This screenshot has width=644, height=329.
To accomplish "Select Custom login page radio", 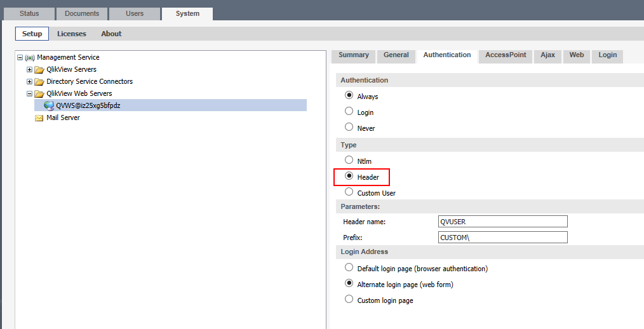I will click(x=349, y=299).
